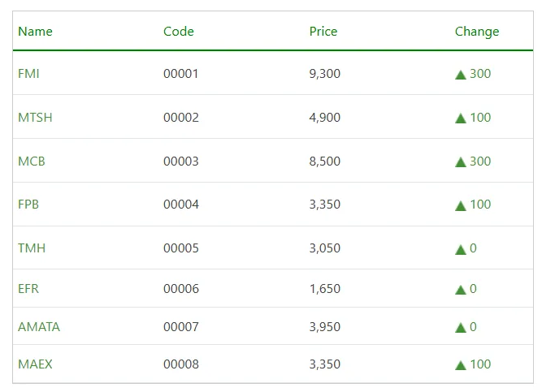
Task: Click the up triangle in TMH row
Action: click(461, 249)
